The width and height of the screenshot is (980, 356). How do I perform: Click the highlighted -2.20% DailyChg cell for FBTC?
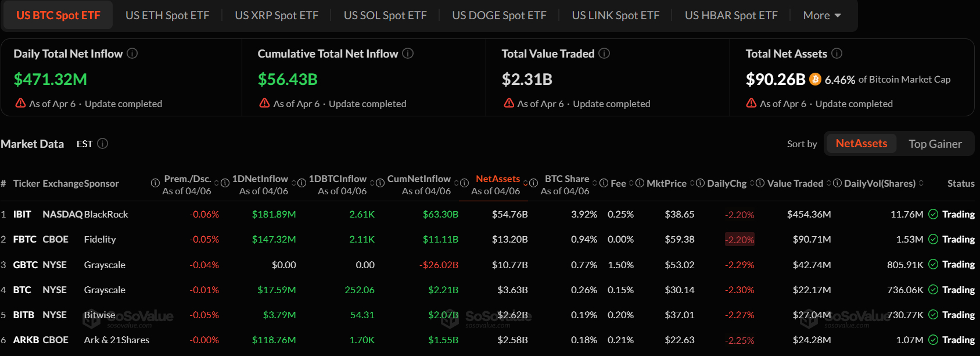pos(739,239)
